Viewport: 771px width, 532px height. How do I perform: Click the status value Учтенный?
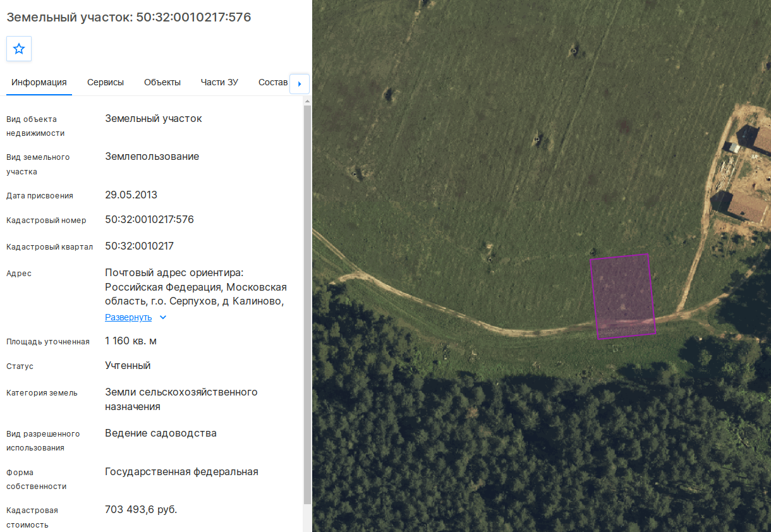pos(128,365)
